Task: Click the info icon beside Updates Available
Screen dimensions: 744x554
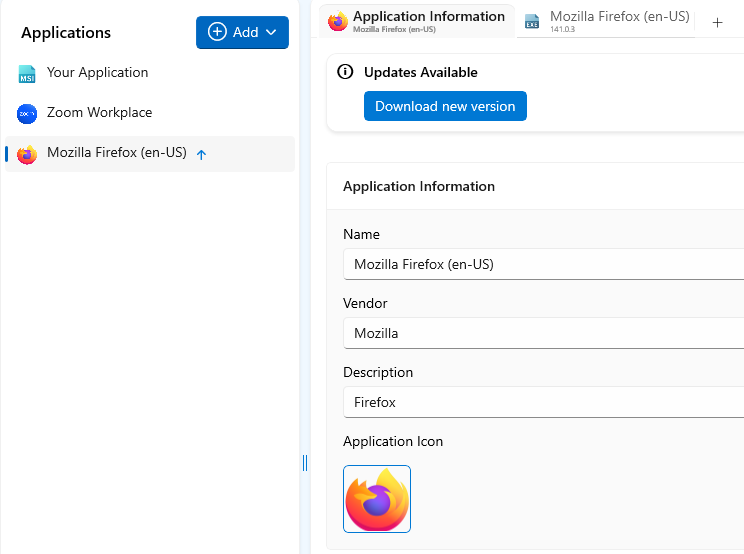Action: tap(345, 72)
